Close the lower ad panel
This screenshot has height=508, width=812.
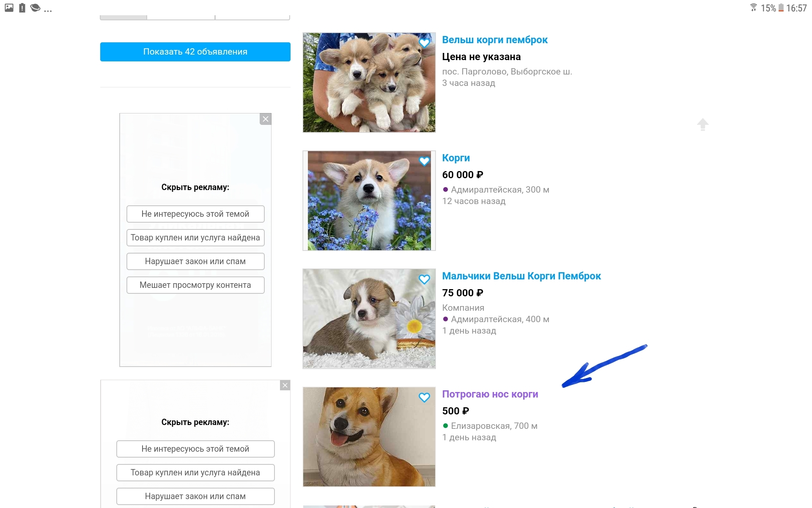pyautogui.click(x=285, y=385)
